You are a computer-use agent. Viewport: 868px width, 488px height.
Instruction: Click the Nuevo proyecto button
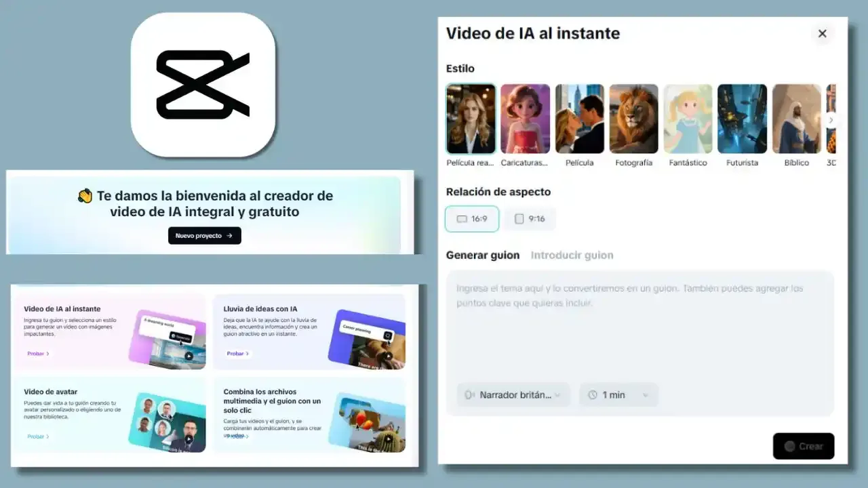click(x=204, y=236)
